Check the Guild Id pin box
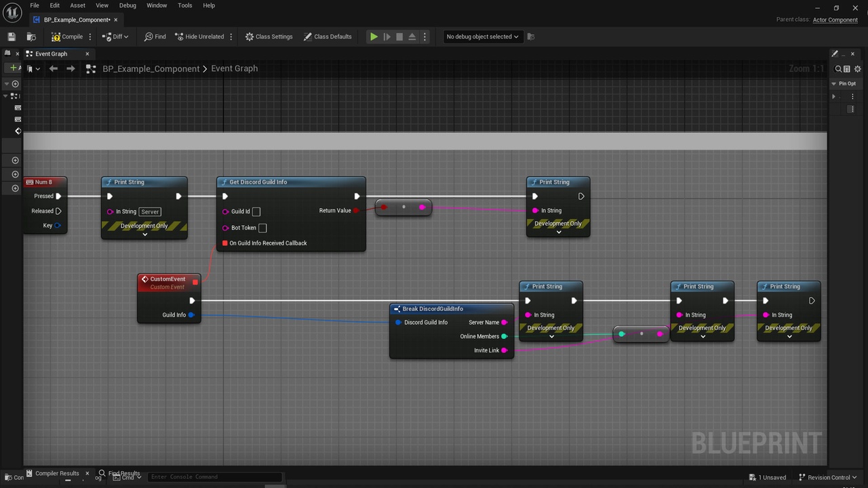Screen dimensions: 868x488 (256, 211)
